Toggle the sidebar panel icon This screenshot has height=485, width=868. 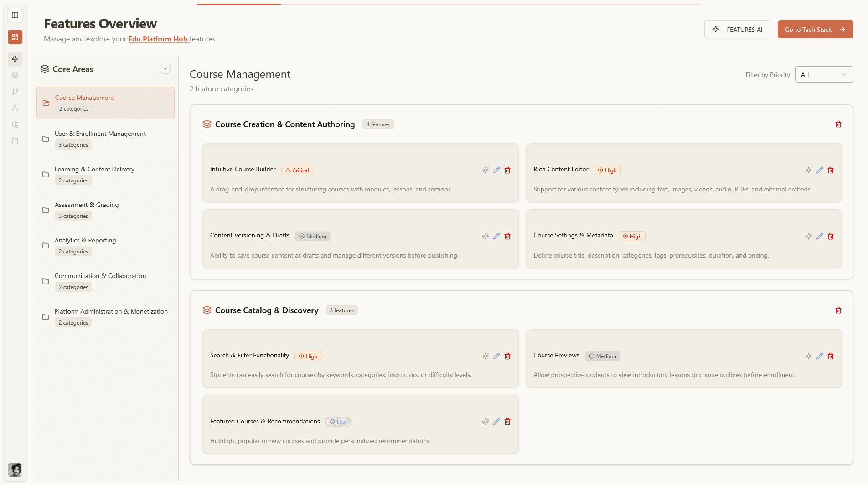pyautogui.click(x=15, y=15)
